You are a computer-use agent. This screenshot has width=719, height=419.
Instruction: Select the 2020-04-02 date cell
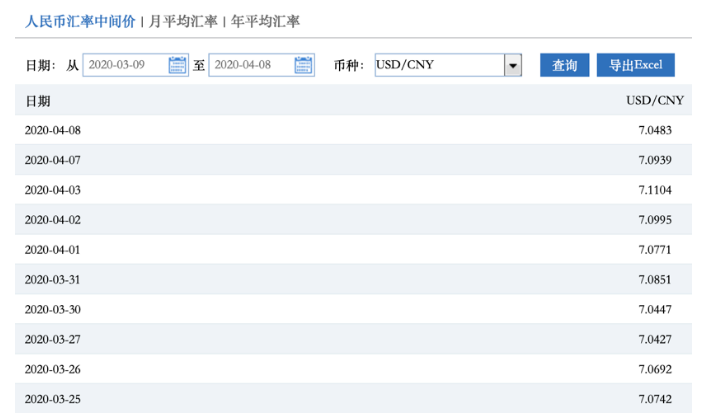52,220
